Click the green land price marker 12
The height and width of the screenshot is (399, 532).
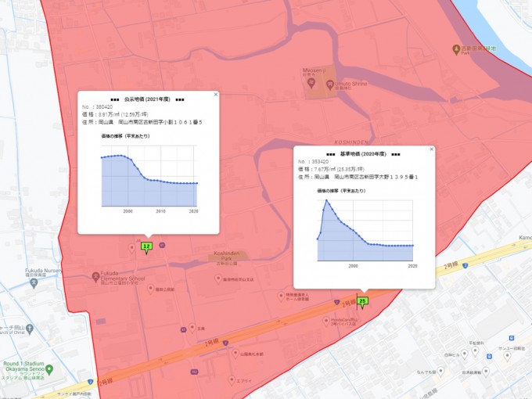[x=146, y=246]
